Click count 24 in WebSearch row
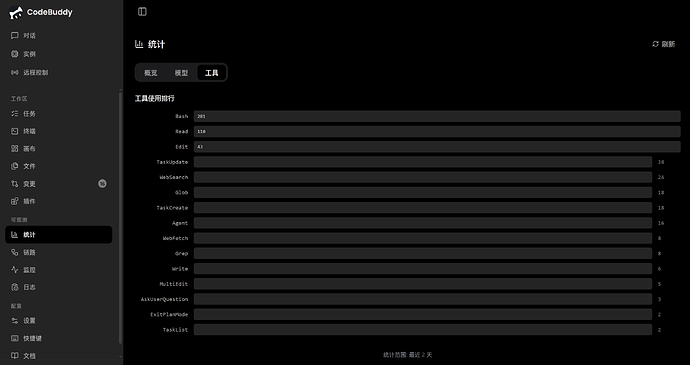This screenshot has width=690, height=365. 661,177
